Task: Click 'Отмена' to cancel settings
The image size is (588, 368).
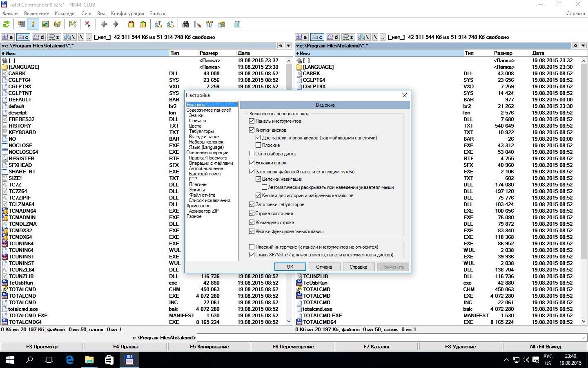Action: coord(324,267)
